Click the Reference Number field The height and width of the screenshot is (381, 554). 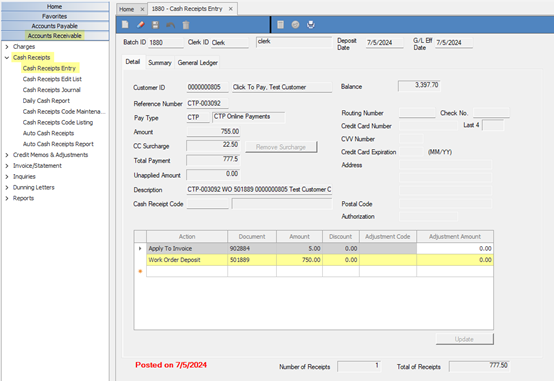[x=207, y=104]
